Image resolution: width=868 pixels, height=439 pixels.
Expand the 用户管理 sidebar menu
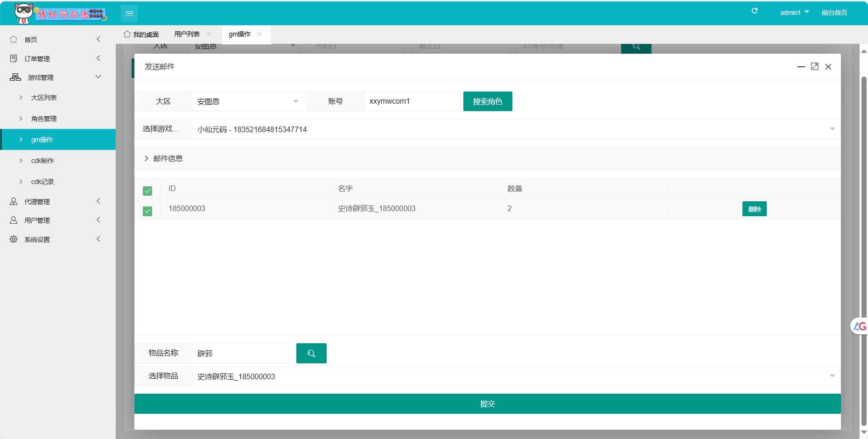[x=58, y=220]
